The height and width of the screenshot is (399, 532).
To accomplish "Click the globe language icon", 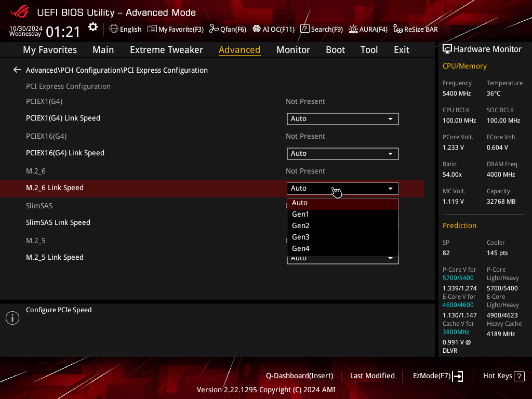I will [114, 29].
